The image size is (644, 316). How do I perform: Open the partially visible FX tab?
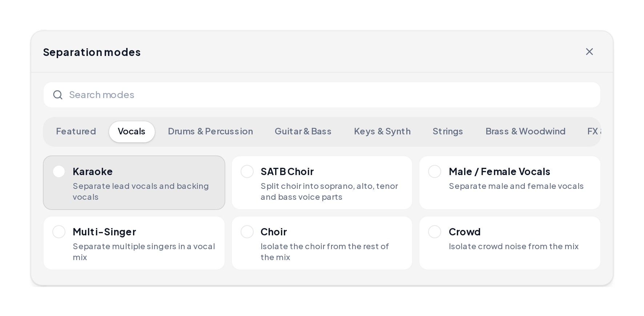point(594,131)
